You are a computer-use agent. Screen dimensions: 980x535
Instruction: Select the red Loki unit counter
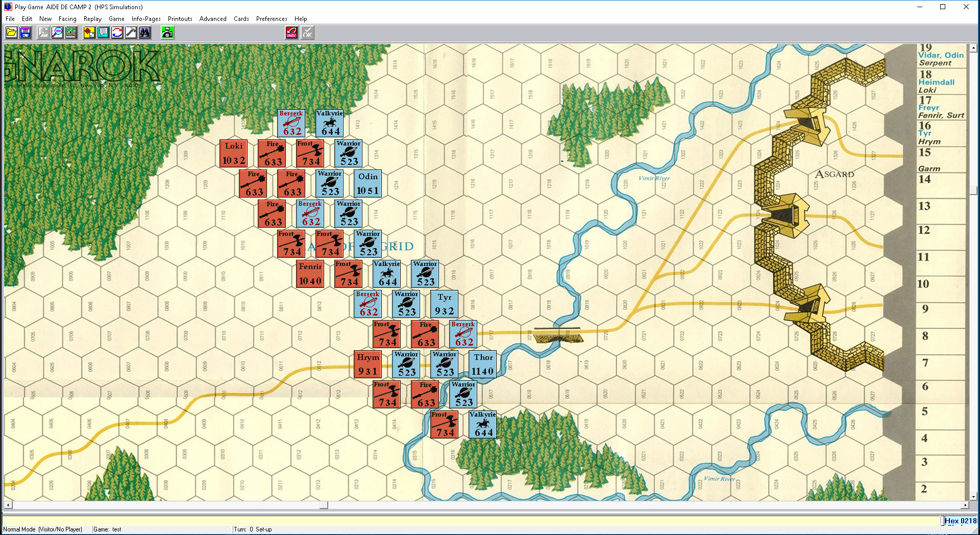[234, 154]
